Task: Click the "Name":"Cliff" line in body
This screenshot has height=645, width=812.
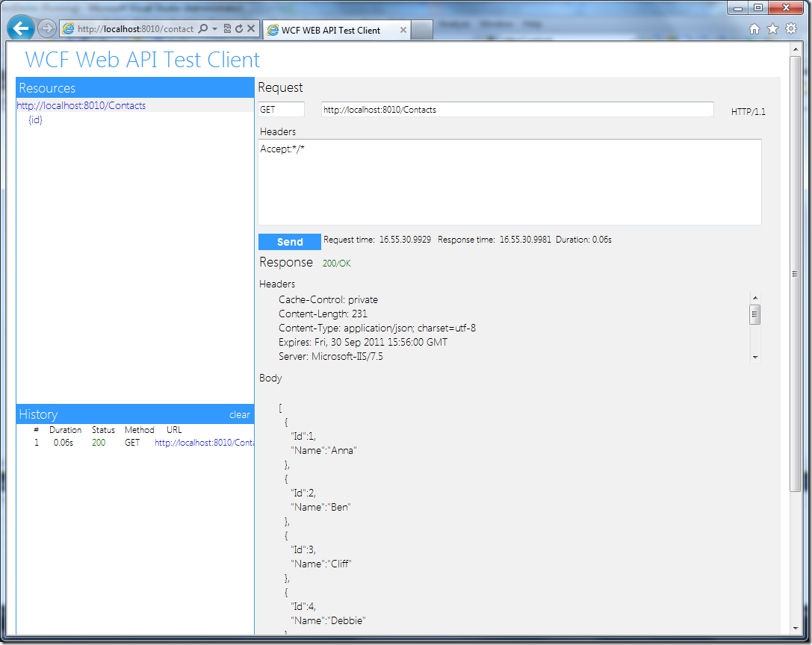Action: tap(321, 564)
